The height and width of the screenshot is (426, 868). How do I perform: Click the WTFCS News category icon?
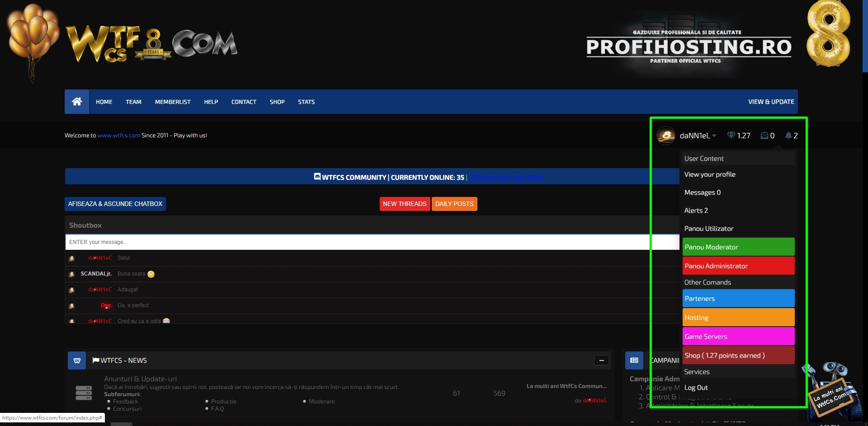click(77, 360)
